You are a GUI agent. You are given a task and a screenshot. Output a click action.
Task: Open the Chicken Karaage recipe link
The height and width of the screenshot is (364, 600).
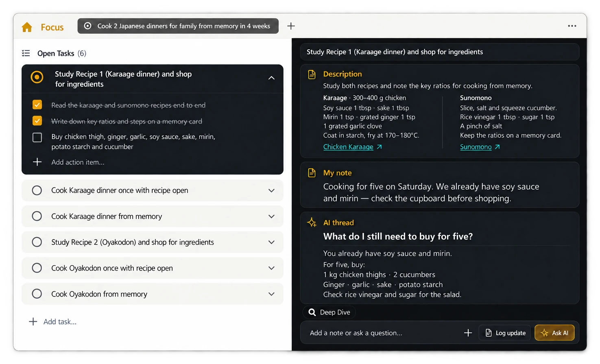(348, 147)
